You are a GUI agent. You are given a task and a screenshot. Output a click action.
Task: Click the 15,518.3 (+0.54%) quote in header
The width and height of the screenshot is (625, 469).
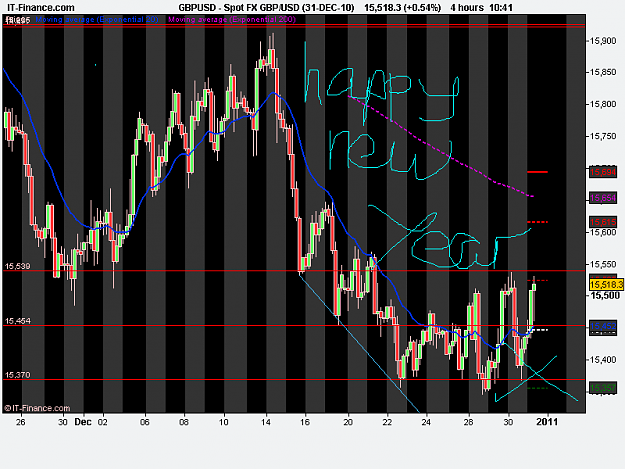[403, 8]
